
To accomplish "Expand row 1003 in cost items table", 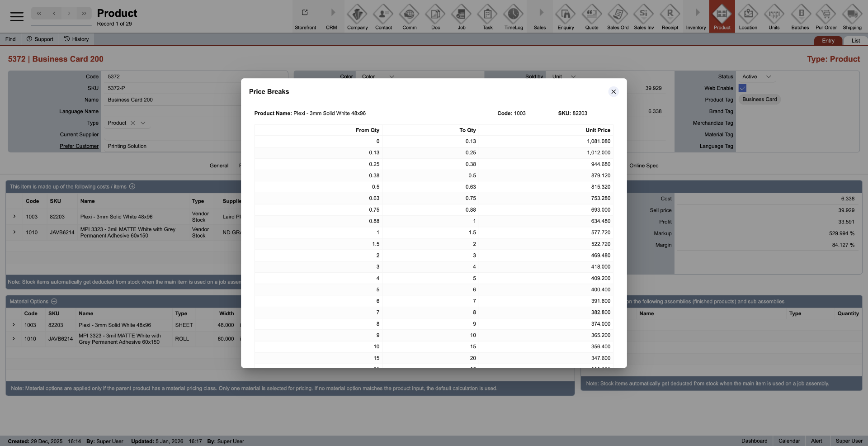I will pos(14,217).
